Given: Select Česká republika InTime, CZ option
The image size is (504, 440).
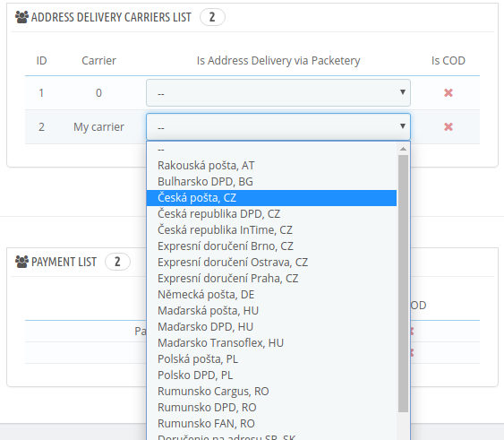Looking at the screenshot, I should [271, 229].
